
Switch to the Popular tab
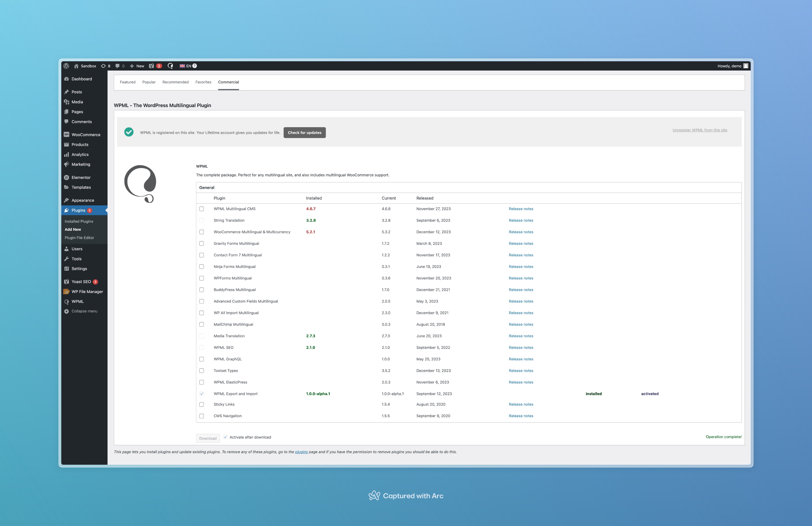tap(149, 82)
